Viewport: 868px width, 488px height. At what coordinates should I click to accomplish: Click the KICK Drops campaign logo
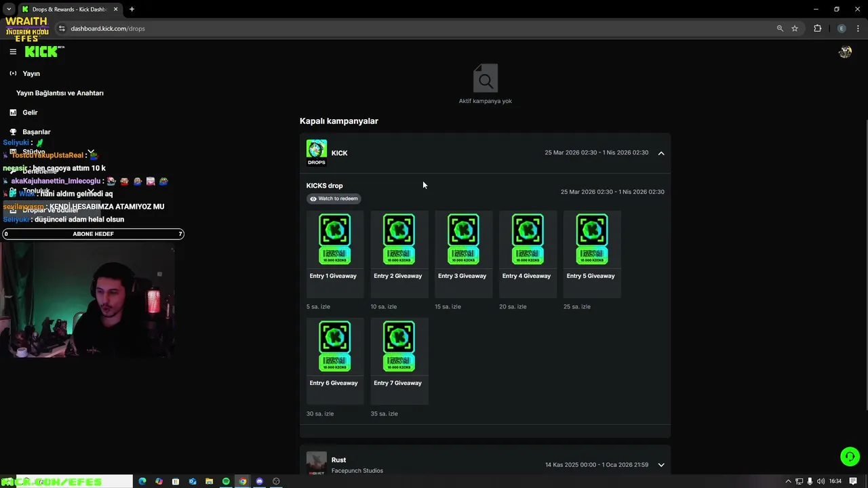pos(317,153)
